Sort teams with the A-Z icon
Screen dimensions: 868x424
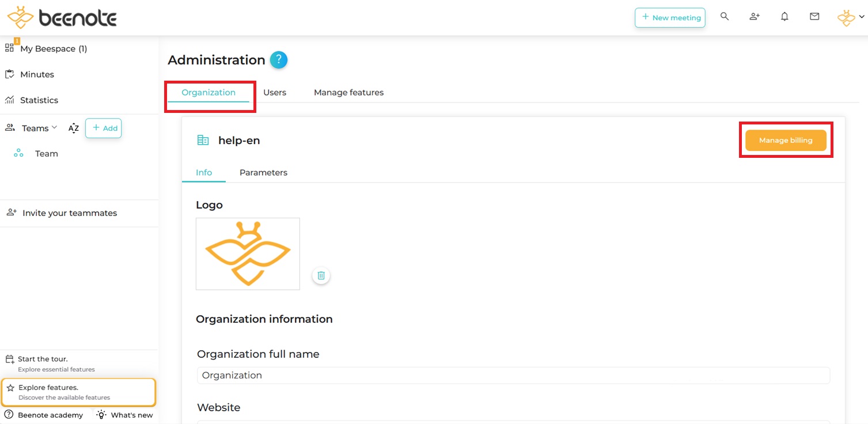[73, 128]
